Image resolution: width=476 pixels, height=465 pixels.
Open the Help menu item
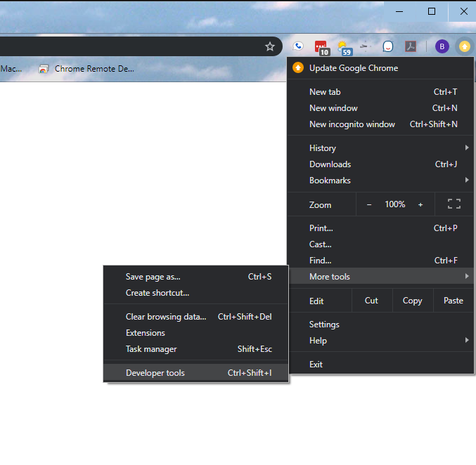click(380, 341)
